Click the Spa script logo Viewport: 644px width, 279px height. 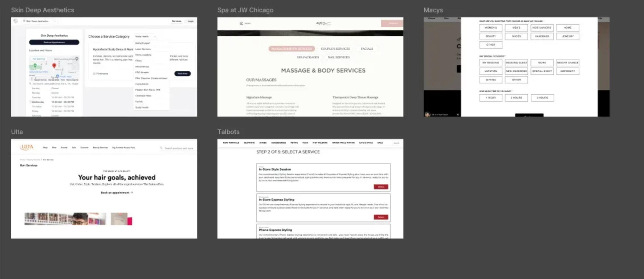click(323, 23)
